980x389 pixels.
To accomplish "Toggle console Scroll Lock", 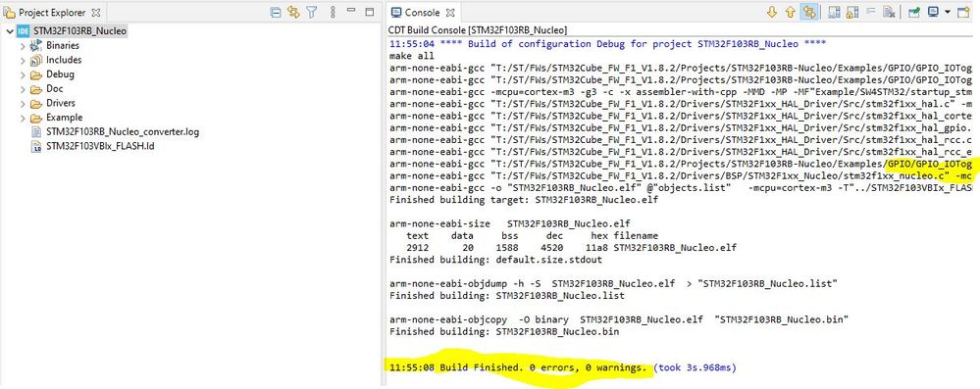I will coord(851,13).
